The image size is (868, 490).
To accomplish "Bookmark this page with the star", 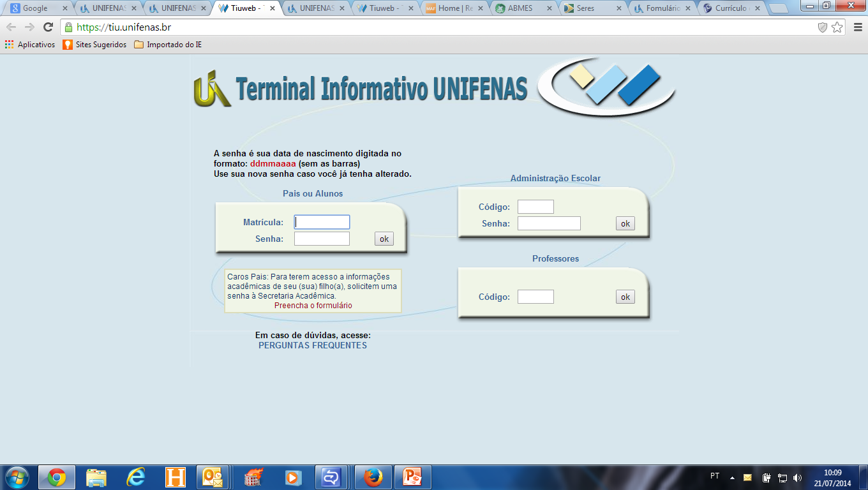I will click(837, 27).
